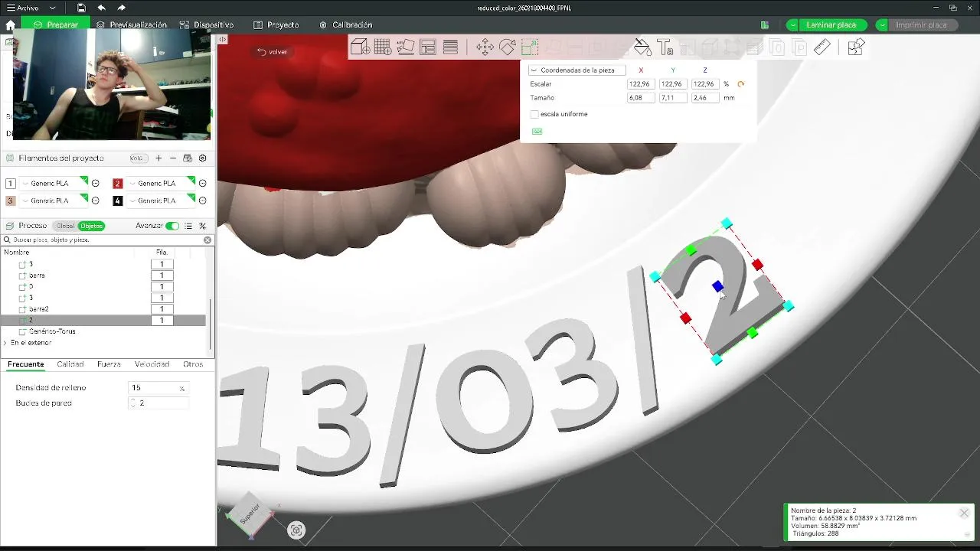Click the Laminar placa button

[831, 25]
